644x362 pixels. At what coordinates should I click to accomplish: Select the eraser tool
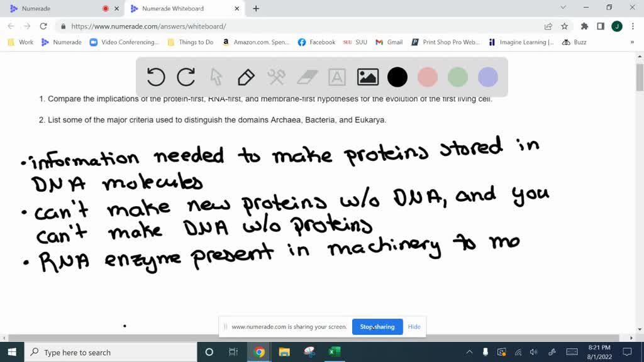pyautogui.click(x=306, y=77)
